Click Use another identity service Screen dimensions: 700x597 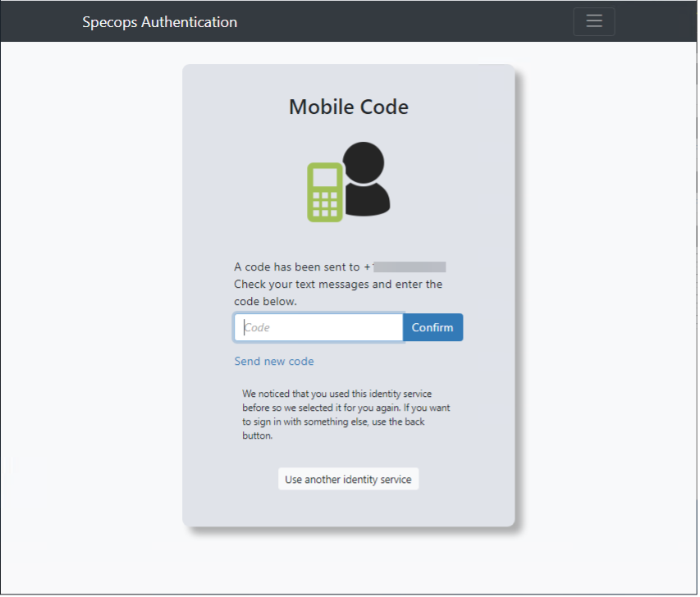click(348, 478)
